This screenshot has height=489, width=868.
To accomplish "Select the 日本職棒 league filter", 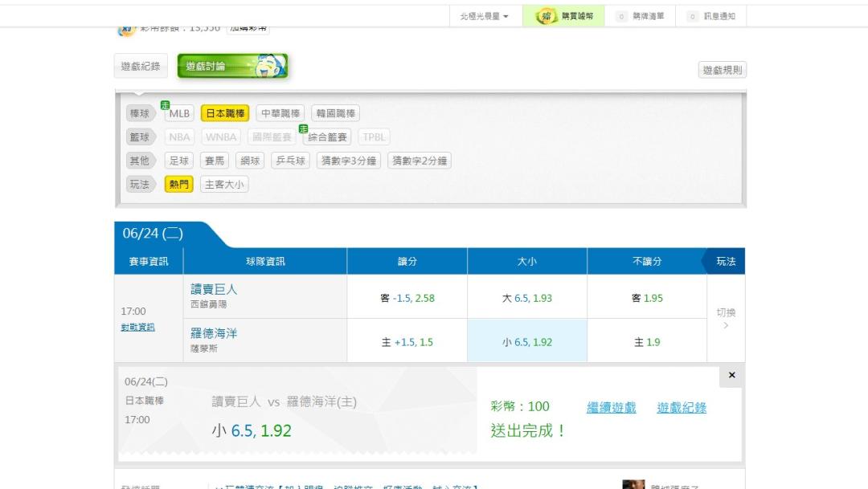I will (x=225, y=113).
